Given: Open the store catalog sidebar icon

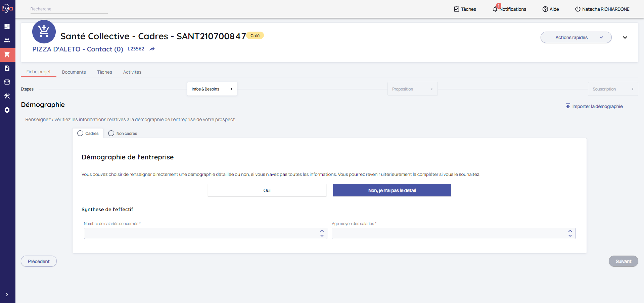Looking at the screenshot, I should point(7,82).
